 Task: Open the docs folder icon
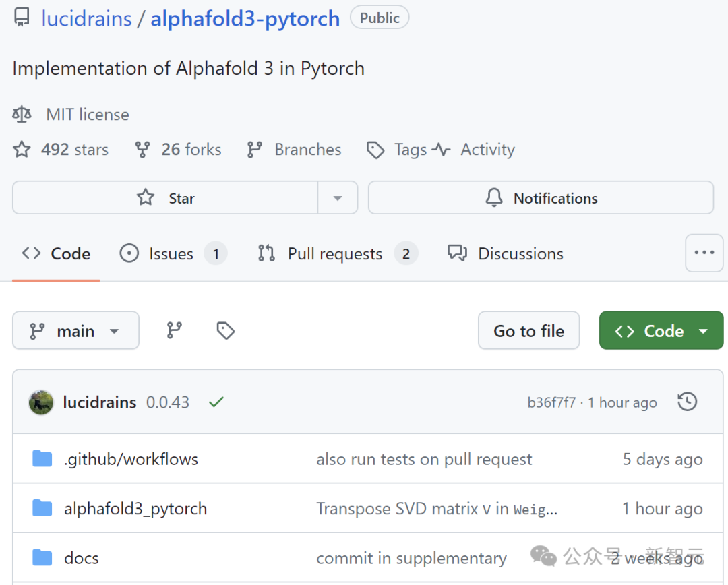(42, 557)
